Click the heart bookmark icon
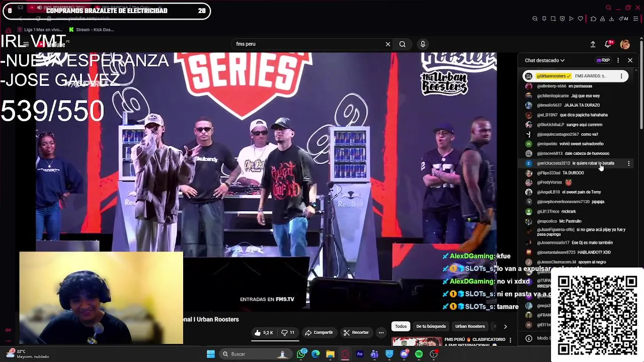 (x=580, y=19)
